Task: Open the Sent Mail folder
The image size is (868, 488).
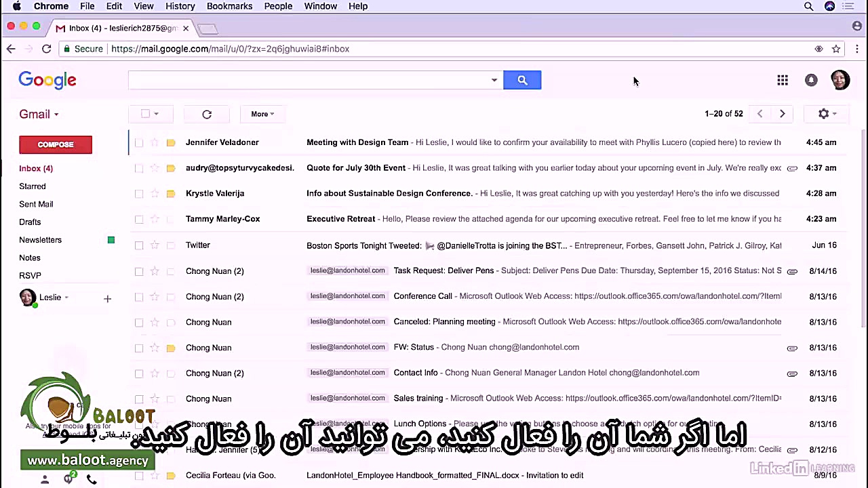Action: tap(36, 204)
